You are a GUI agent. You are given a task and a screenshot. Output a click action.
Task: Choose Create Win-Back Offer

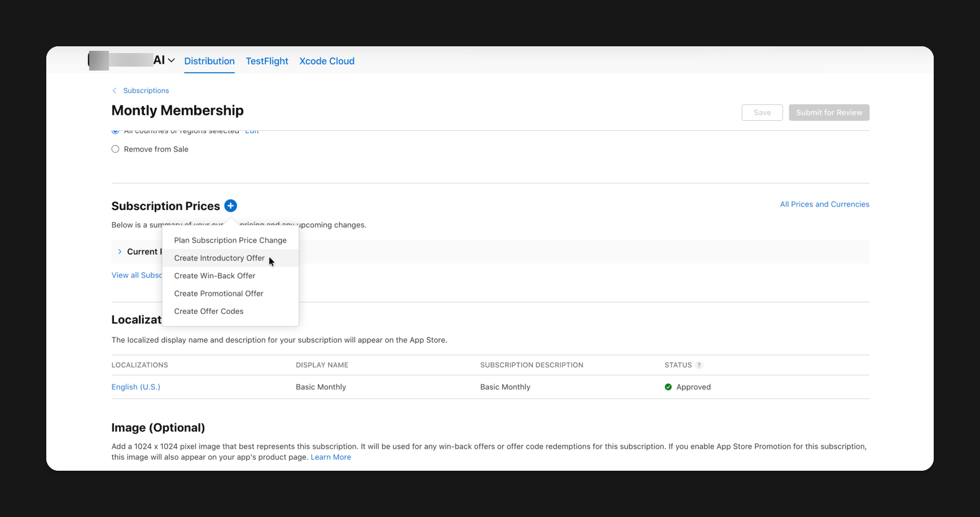(x=230, y=276)
